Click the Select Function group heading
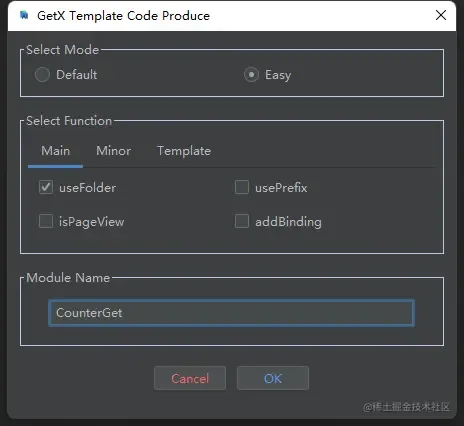The width and height of the screenshot is (464, 426). (x=69, y=121)
